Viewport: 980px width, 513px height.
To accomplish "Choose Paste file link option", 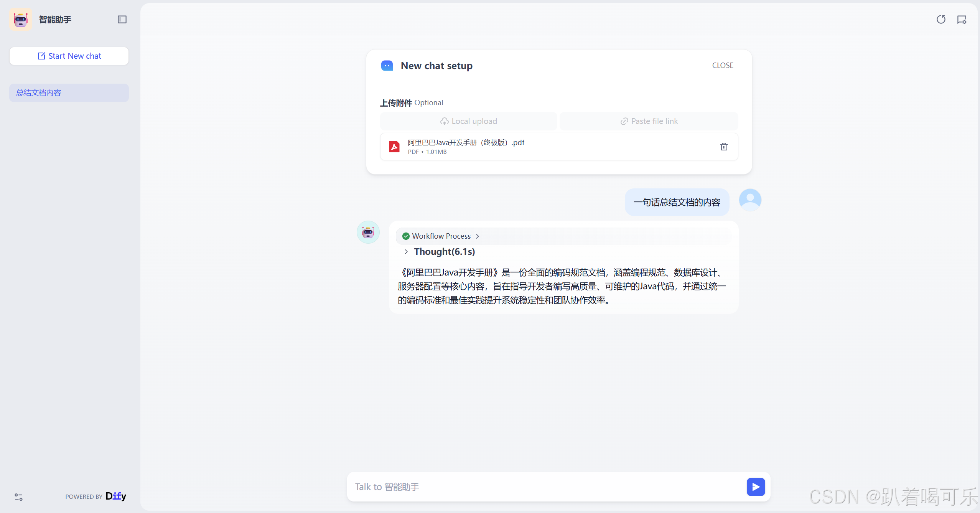I will 649,121.
